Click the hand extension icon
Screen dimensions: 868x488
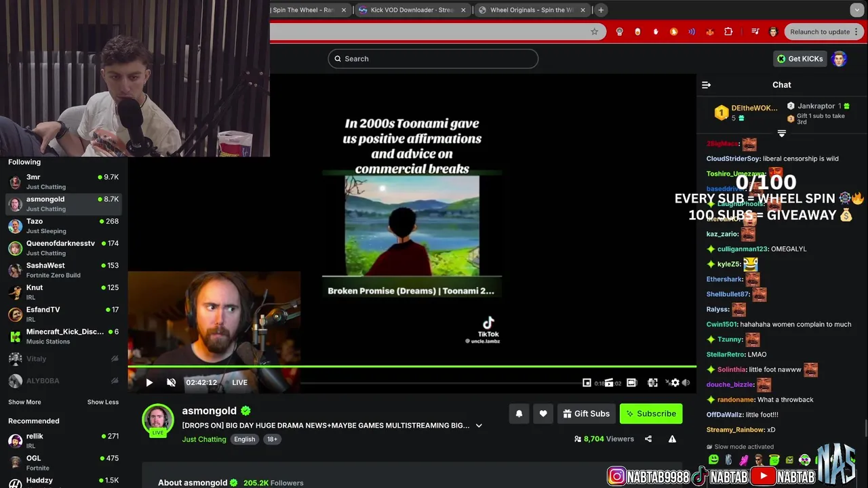click(656, 32)
